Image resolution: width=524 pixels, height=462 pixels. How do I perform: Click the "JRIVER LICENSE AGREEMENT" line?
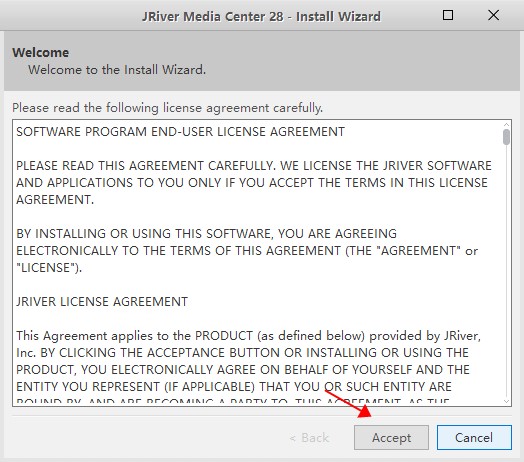(102, 302)
